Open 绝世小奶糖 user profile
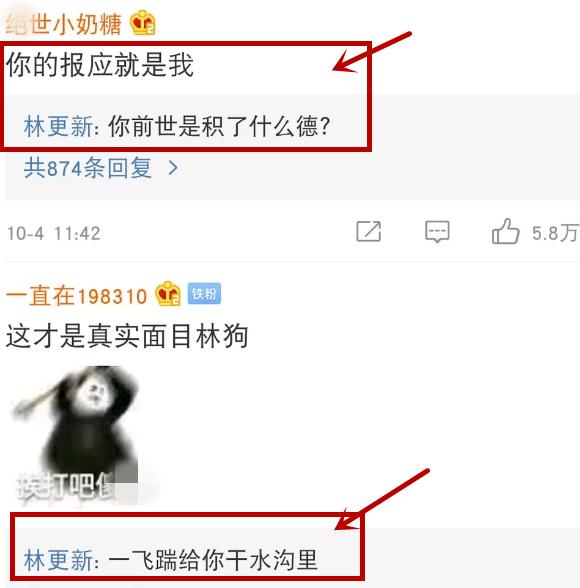The width and height of the screenshot is (580, 588). [64, 24]
